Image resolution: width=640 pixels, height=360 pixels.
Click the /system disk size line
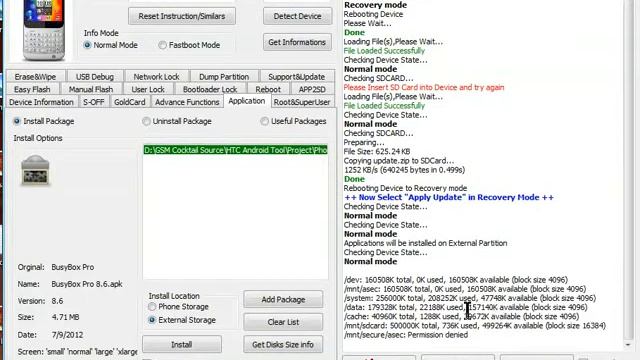pyautogui.click(x=470, y=298)
